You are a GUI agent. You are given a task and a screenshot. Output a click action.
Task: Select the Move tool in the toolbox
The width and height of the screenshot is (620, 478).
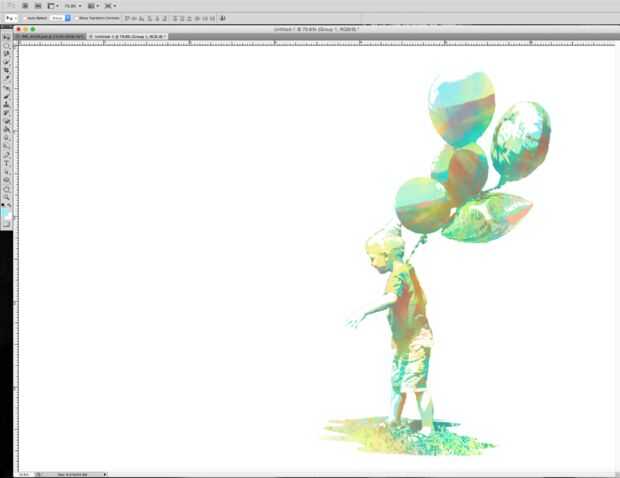6,37
